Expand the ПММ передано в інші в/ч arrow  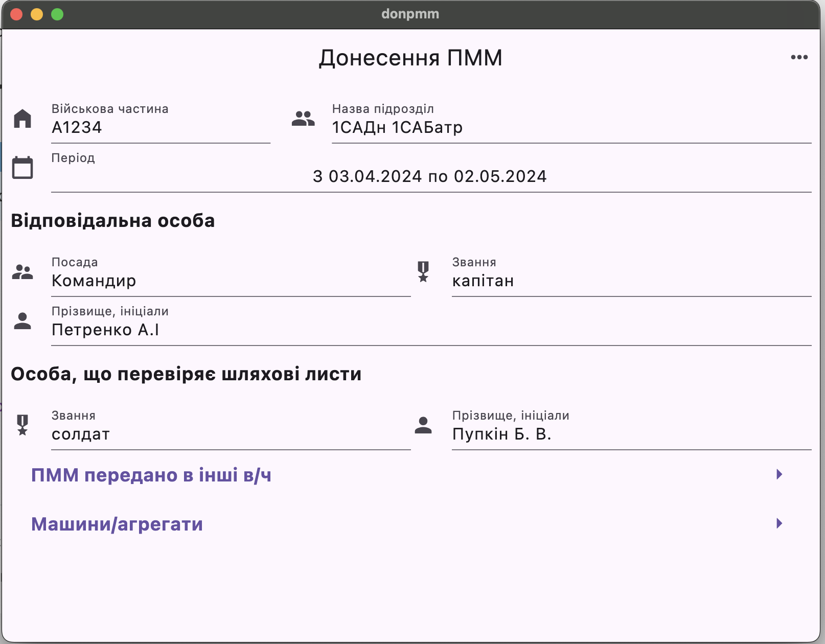point(779,474)
